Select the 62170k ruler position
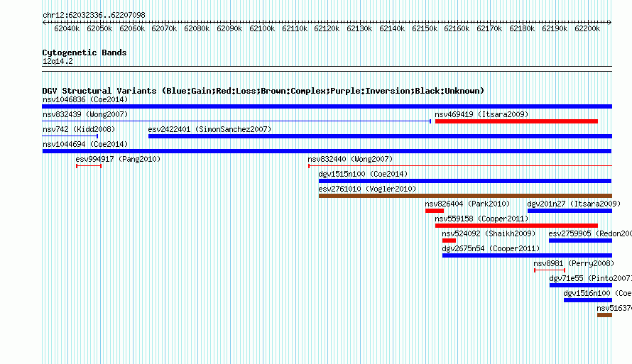 point(489,28)
